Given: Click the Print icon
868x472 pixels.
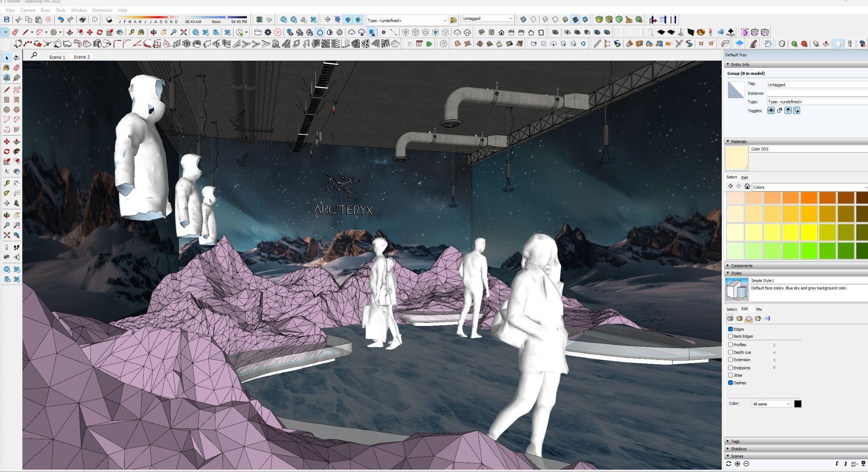Looking at the screenshot, I should pyautogui.click(x=83, y=19).
